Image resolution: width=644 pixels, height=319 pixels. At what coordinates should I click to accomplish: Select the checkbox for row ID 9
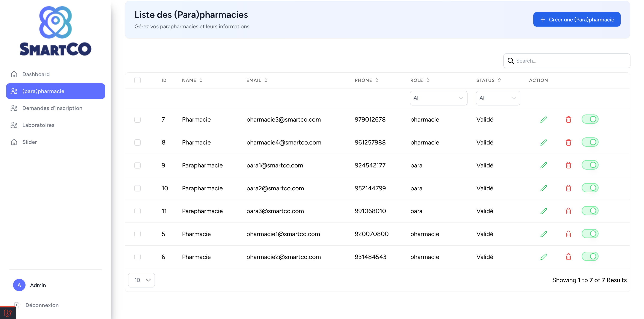click(137, 165)
